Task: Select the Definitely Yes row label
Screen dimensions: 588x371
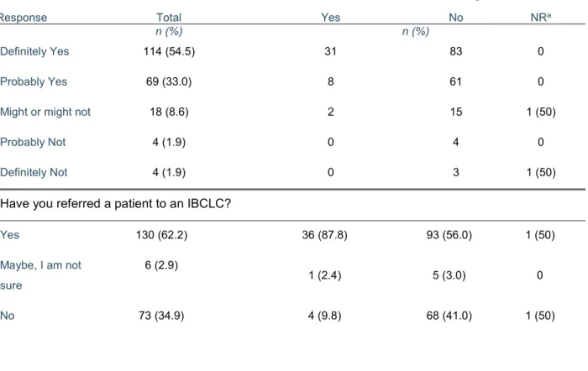Action: pyautogui.click(x=34, y=51)
